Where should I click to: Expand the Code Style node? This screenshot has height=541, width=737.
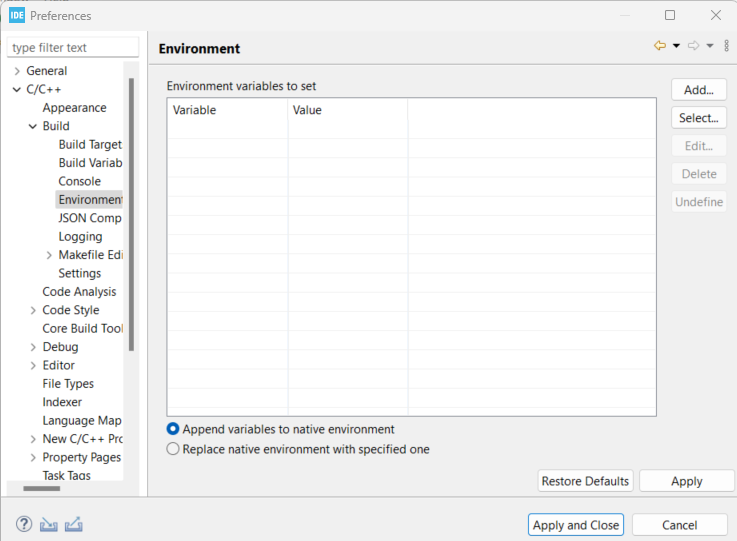click(x=33, y=310)
